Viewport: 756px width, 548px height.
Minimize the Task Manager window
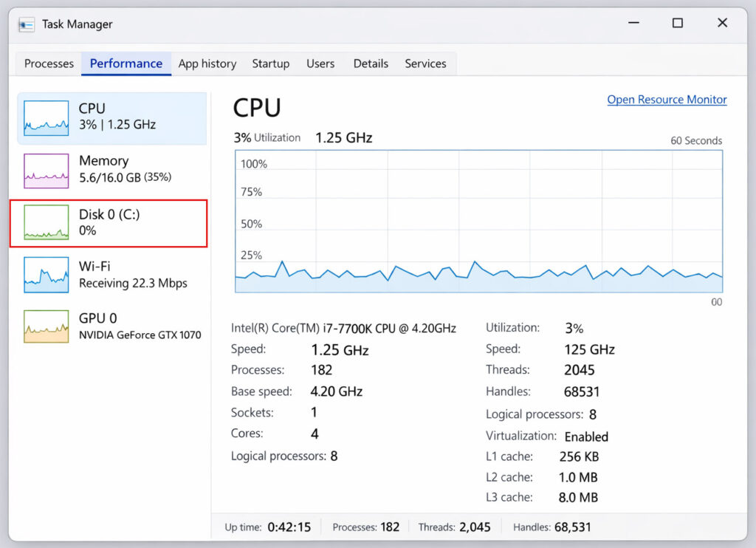(633, 24)
